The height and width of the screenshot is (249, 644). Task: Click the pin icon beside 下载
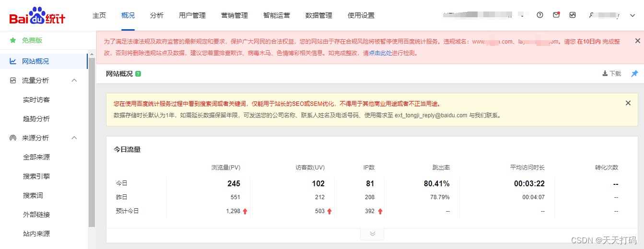point(634,74)
